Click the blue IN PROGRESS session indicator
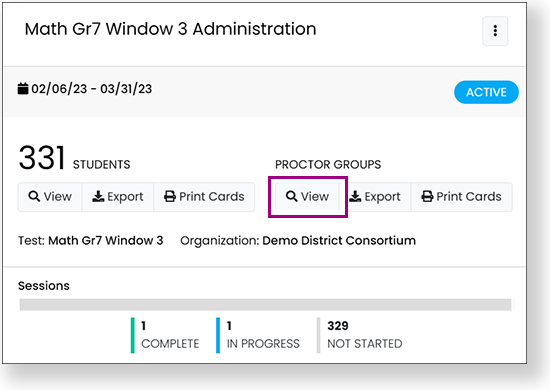Screen dimensions: 550x390 pos(218,335)
